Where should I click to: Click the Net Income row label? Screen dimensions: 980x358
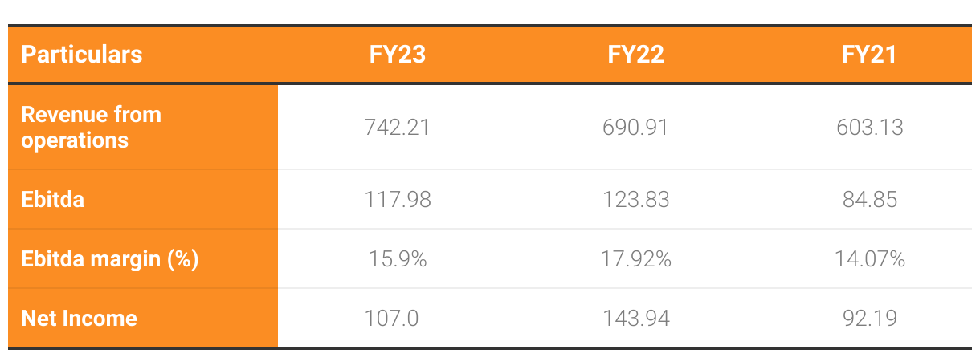[79, 319]
